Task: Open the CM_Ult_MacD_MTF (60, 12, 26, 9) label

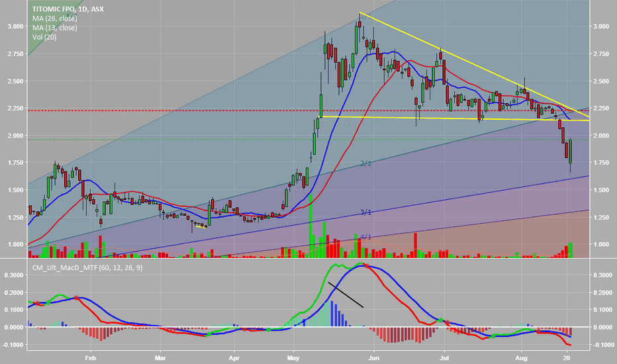Action: (87, 267)
